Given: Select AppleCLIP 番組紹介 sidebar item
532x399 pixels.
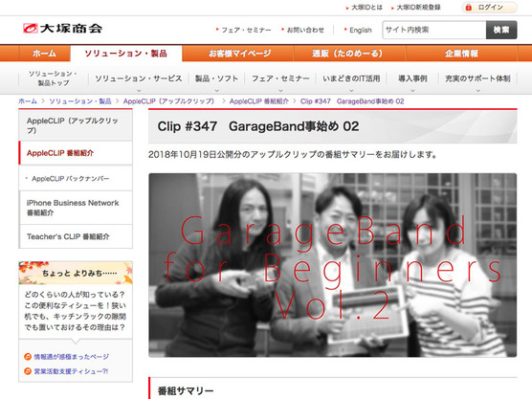Looking at the screenshot, I should 76,153.
